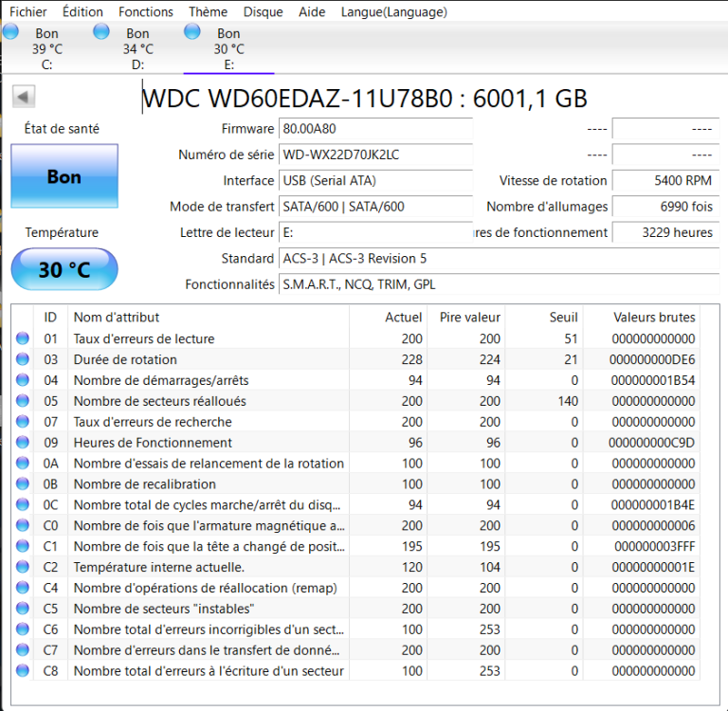Click raw value 000000000DE6
The image size is (728, 711).
click(652, 359)
